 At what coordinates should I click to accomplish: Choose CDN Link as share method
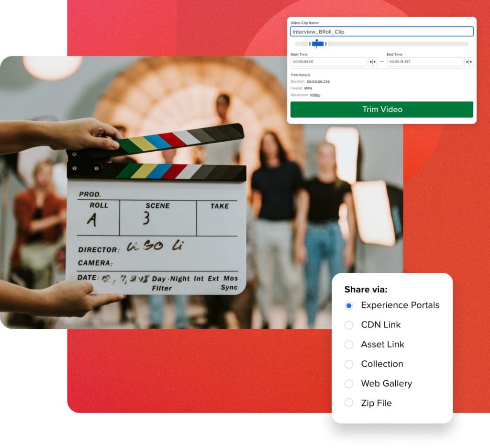point(349,325)
